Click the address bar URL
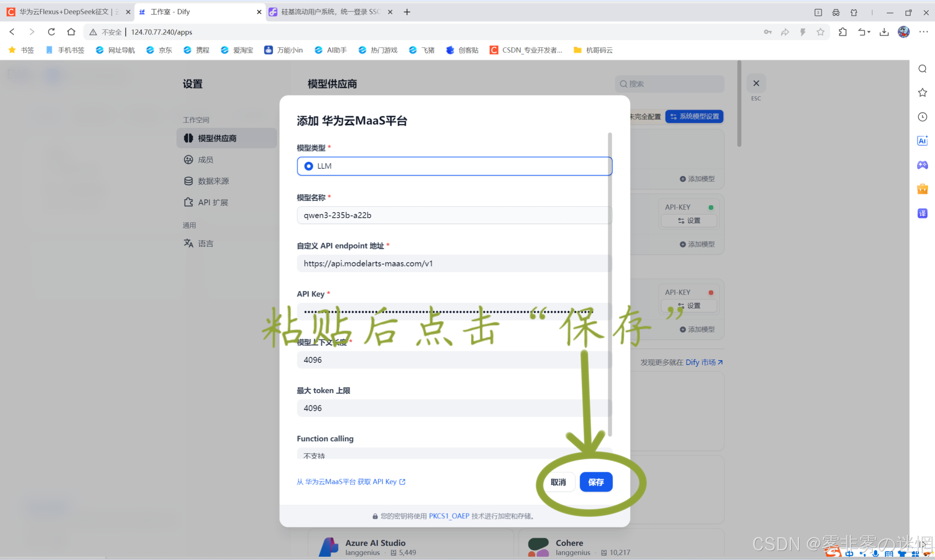Screen dimensions: 935x560 tap(161, 32)
